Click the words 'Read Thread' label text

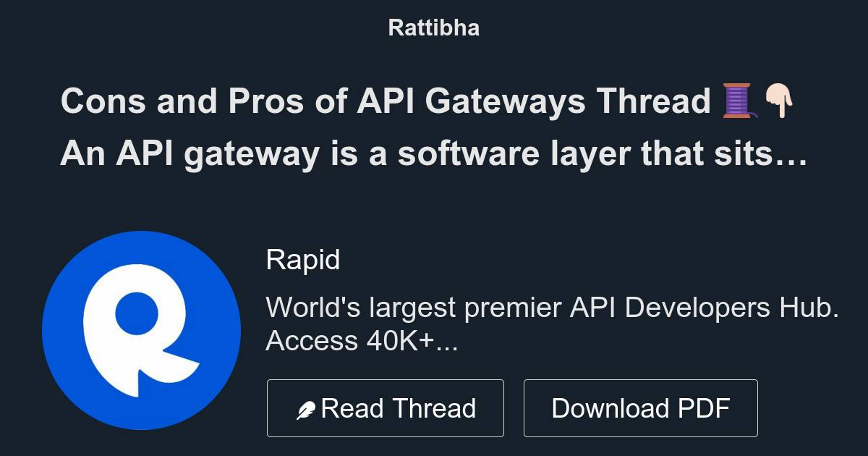[399, 409]
